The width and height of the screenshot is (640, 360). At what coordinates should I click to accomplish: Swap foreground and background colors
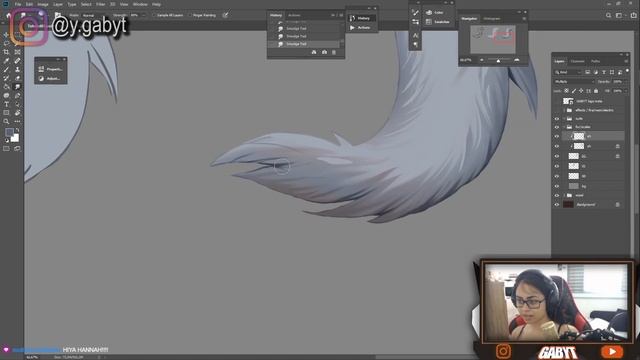pyautogui.click(x=17, y=130)
